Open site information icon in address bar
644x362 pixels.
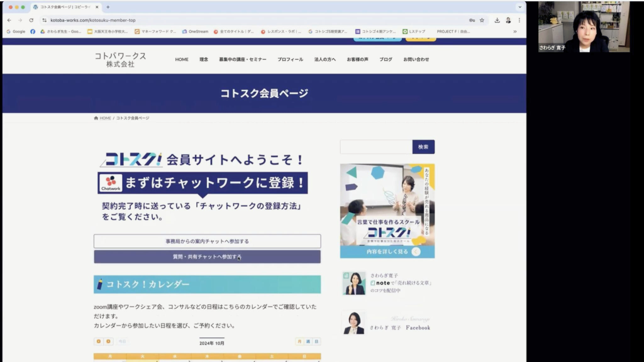coord(45,20)
